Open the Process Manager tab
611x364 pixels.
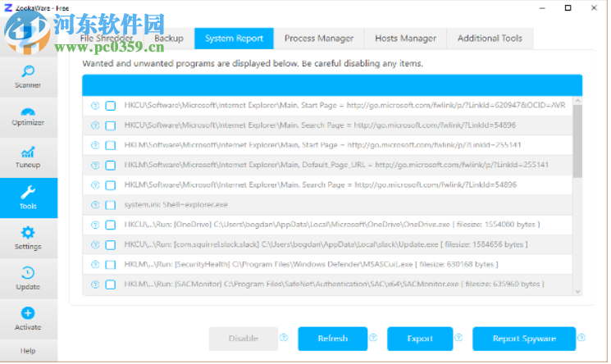click(x=319, y=39)
